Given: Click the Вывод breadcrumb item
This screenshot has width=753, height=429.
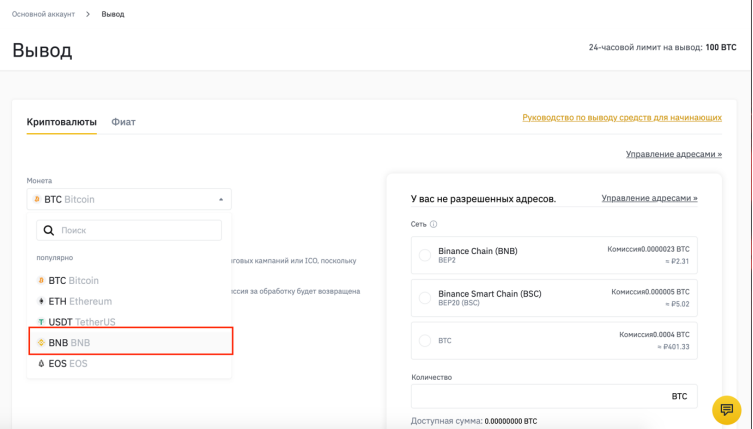Looking at the screenshot, I should 113,14.
